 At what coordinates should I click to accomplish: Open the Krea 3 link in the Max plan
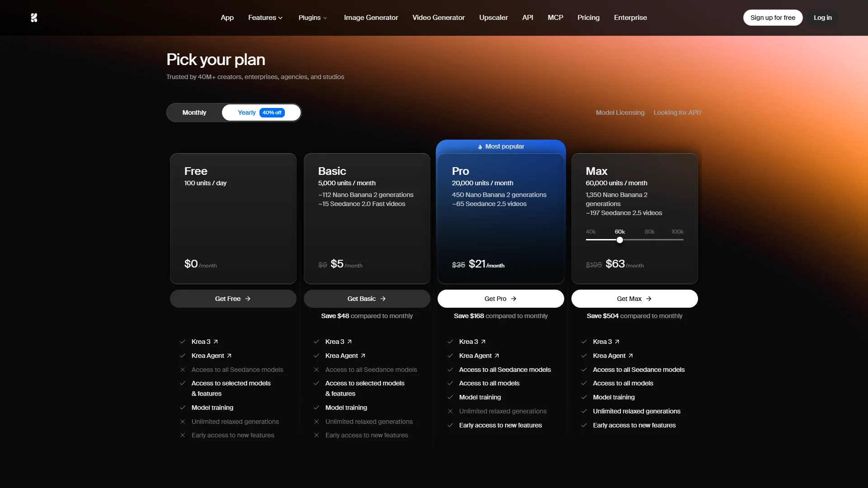606,342
